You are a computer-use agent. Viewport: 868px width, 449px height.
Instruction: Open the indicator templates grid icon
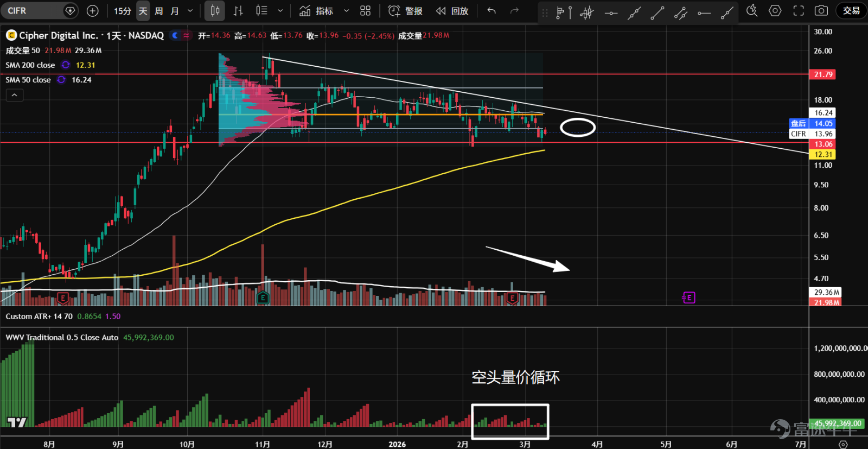366,11
